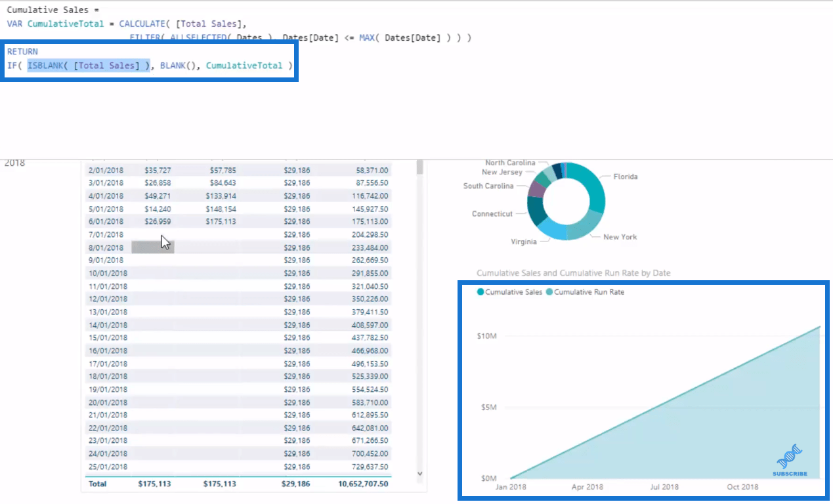
Task: Select the 3/01/2018 date cell
Action: 106,182
